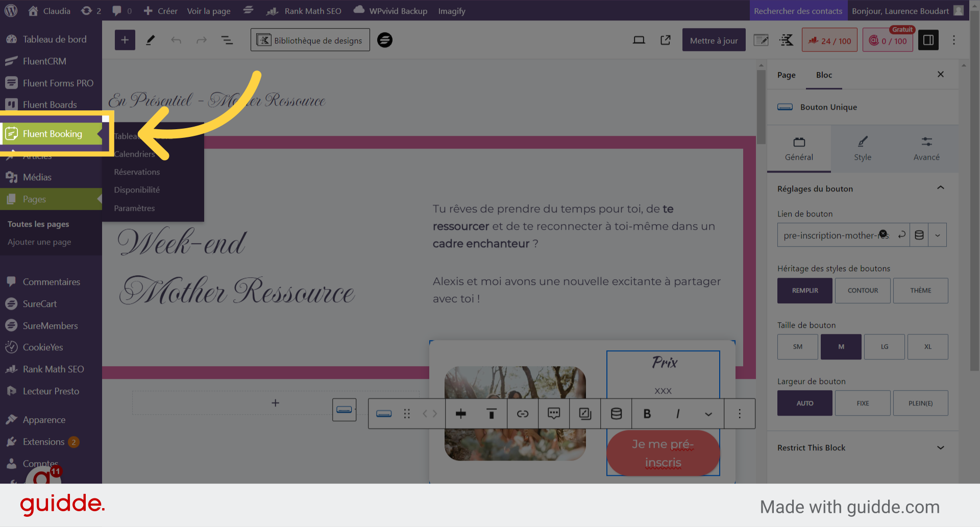The height and width of the screenshot is (527, 980).
Task: Toggle the settings sidebar panel icon
Action: click(x=928, y=40)
